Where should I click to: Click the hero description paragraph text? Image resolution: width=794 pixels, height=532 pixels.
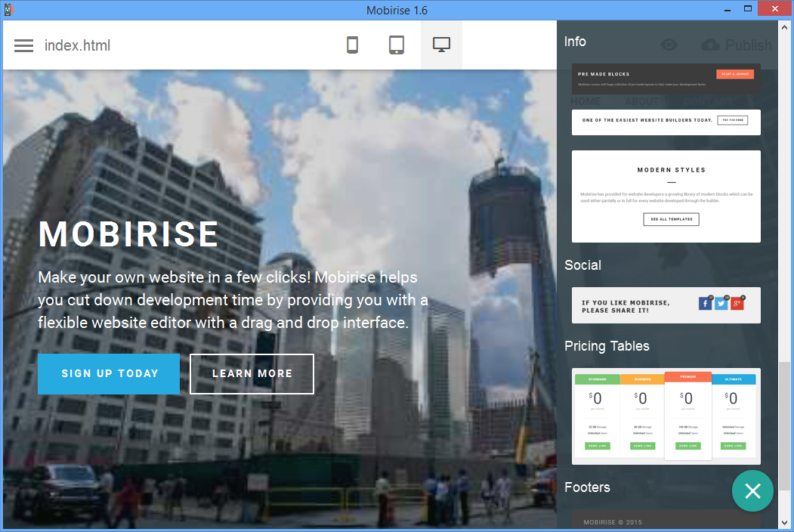point(233,300)
